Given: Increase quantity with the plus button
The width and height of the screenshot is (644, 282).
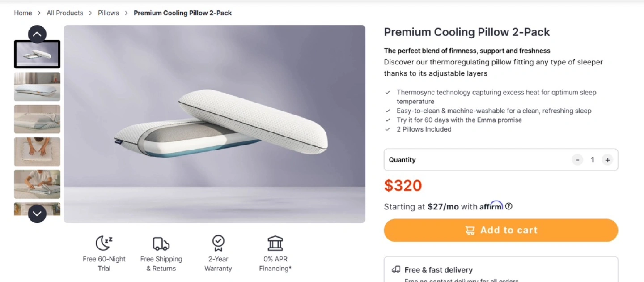Looking at the screenshot, I should coord(607,160).
